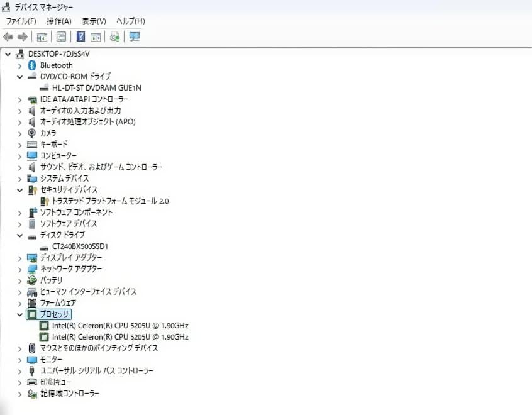This screenshot has width=532, height=415.
Task: Open the ファイル(F) menu
Action: pos(21,21)
